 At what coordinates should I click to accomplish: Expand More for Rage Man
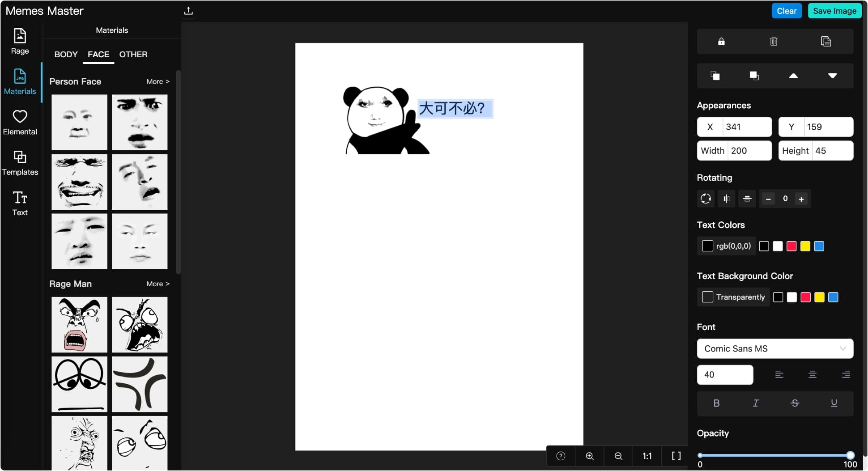pyautogui.click(x=158, y=284)
